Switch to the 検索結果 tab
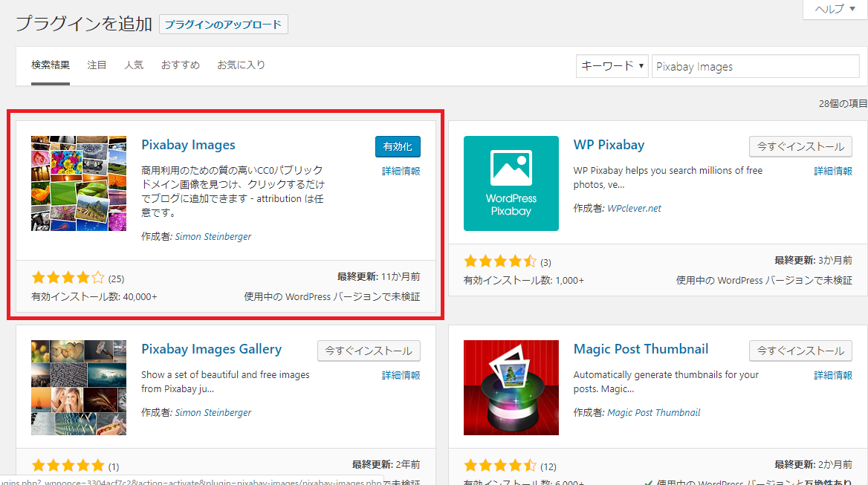 [x=51, y=65]
